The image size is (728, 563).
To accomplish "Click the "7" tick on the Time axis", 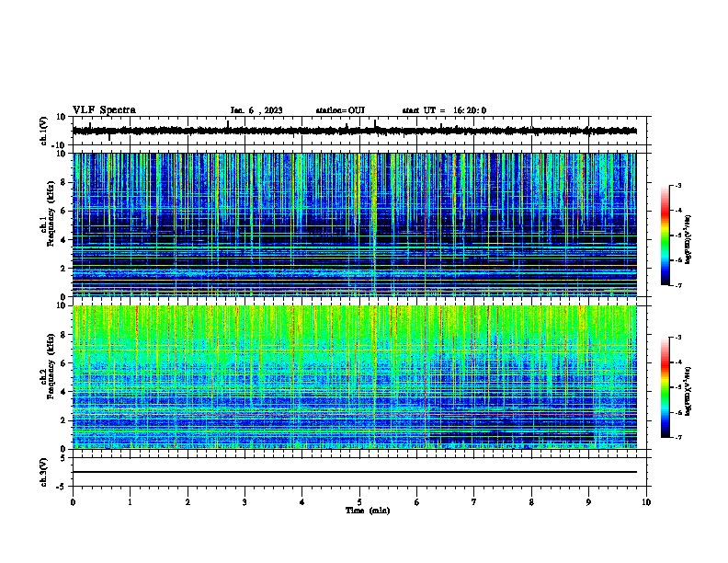I will click(x=474, y=502).
